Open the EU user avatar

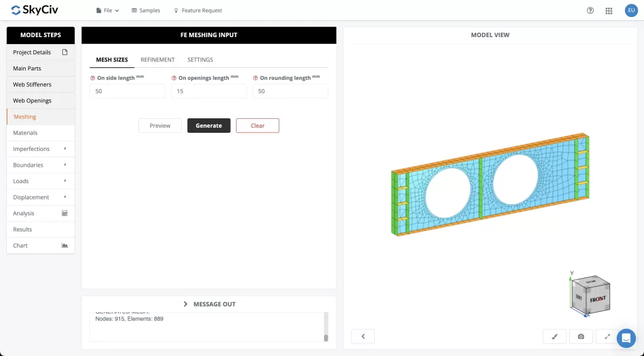(631, 10)
